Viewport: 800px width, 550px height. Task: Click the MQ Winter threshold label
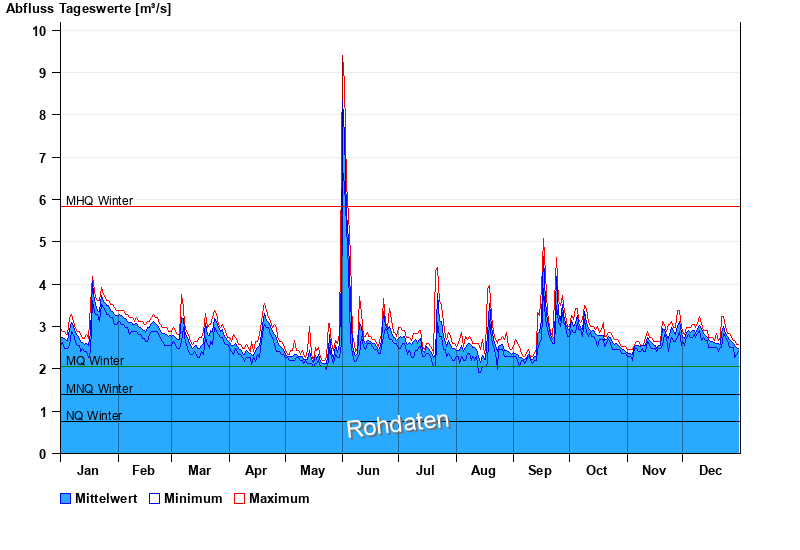[x=95, y=361]
